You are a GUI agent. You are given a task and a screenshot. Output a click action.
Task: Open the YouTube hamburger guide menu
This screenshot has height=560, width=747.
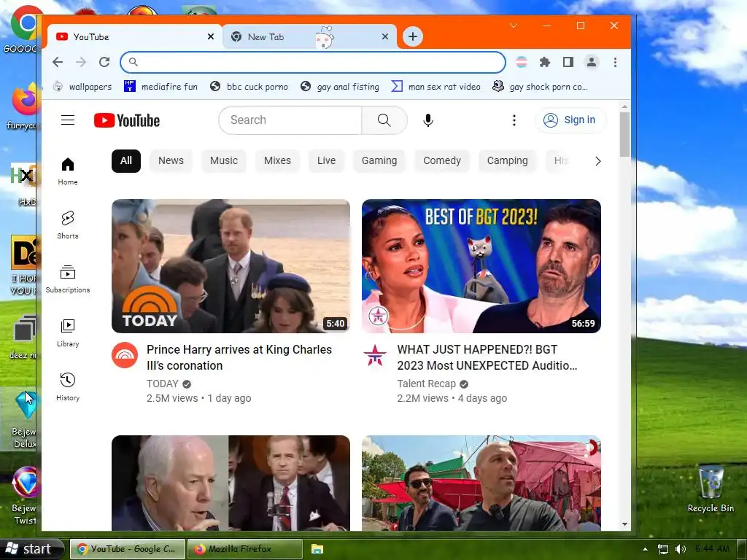pos(68,120)
